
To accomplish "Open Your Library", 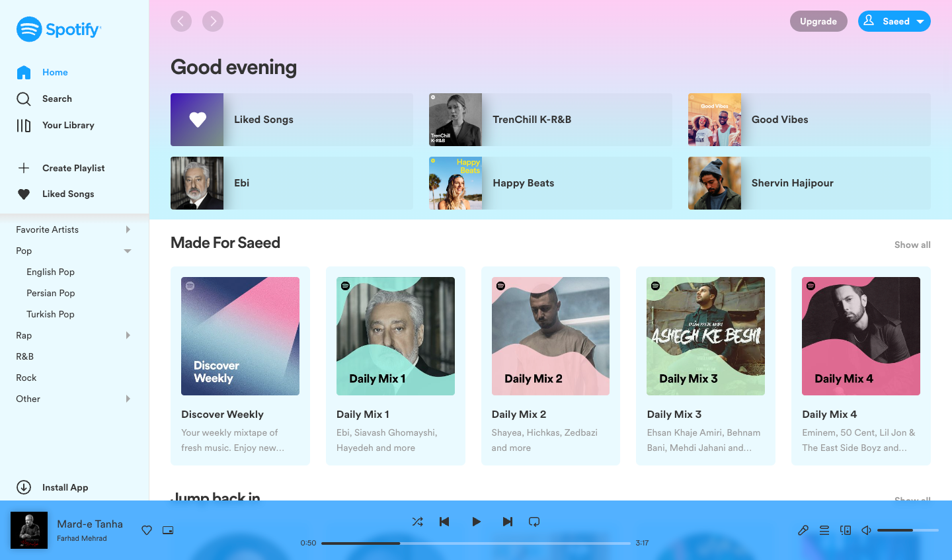I will pos(56,125).
